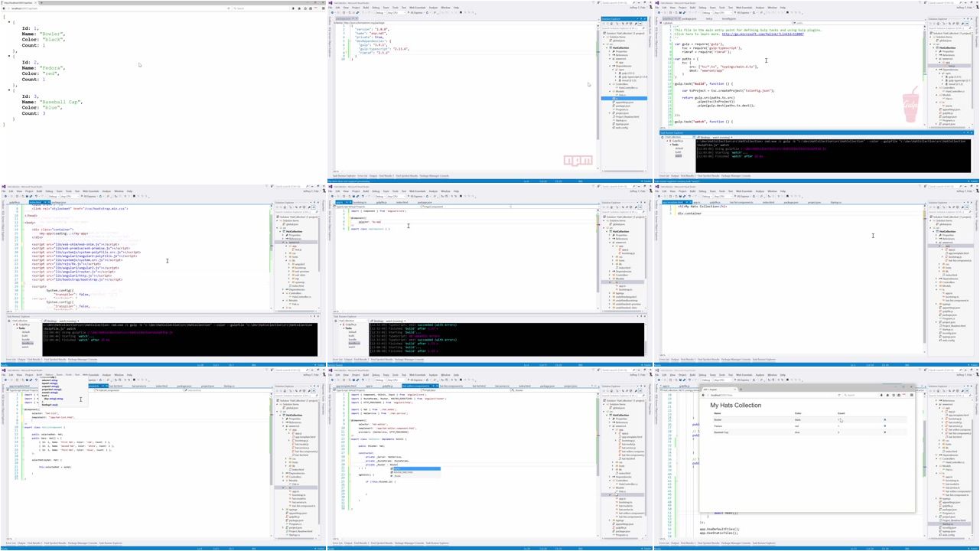Click the search box in My Hats Collection browser

[x=861, y=395]
